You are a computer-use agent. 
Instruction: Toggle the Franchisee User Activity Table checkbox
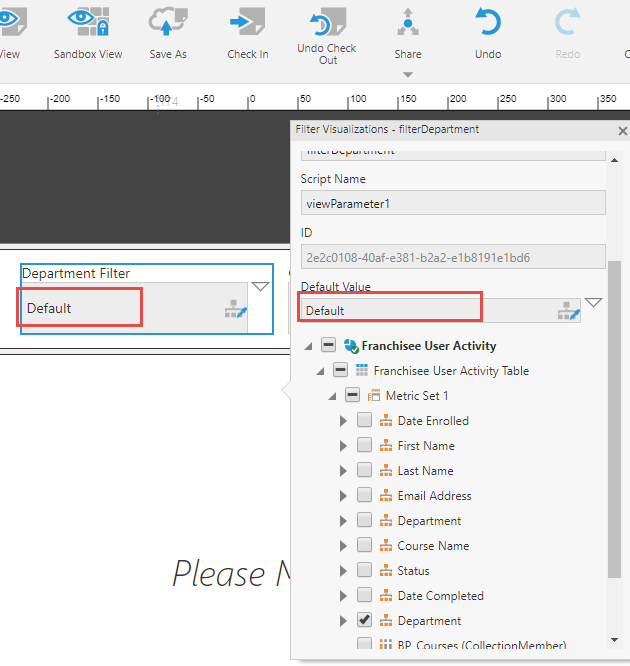pyautogui.click(x=340, y=370)
